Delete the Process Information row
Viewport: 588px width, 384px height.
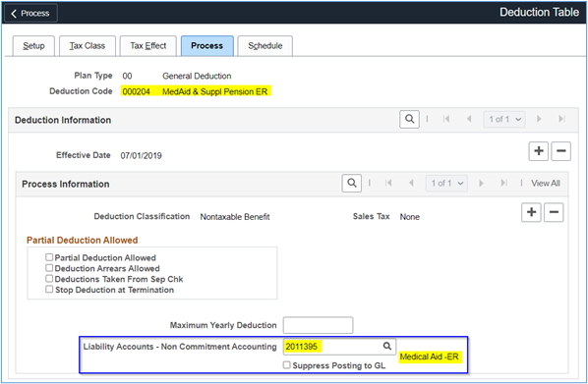554,212
